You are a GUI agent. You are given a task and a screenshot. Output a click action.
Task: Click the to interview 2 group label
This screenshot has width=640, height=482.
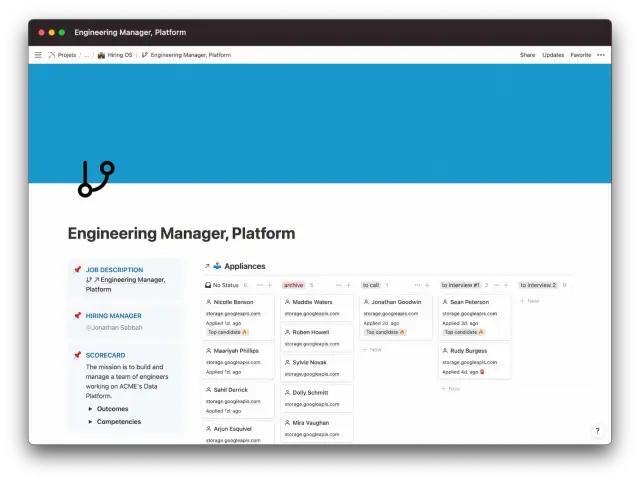click(x=538, y=285)
